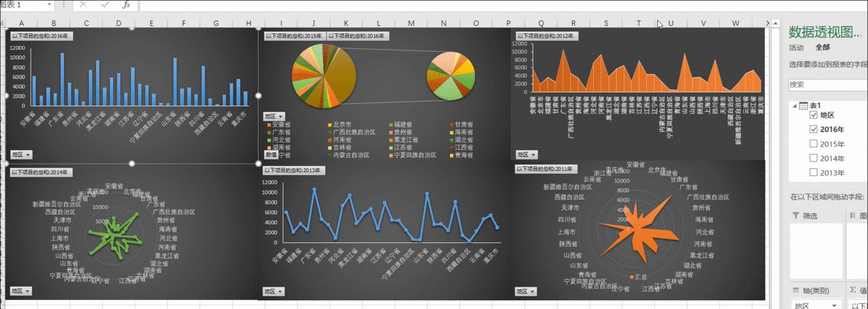Open 地区 filter dropdown in the 2014 radar chart
The height and width of the screenshot is (309, 868).
21,291
